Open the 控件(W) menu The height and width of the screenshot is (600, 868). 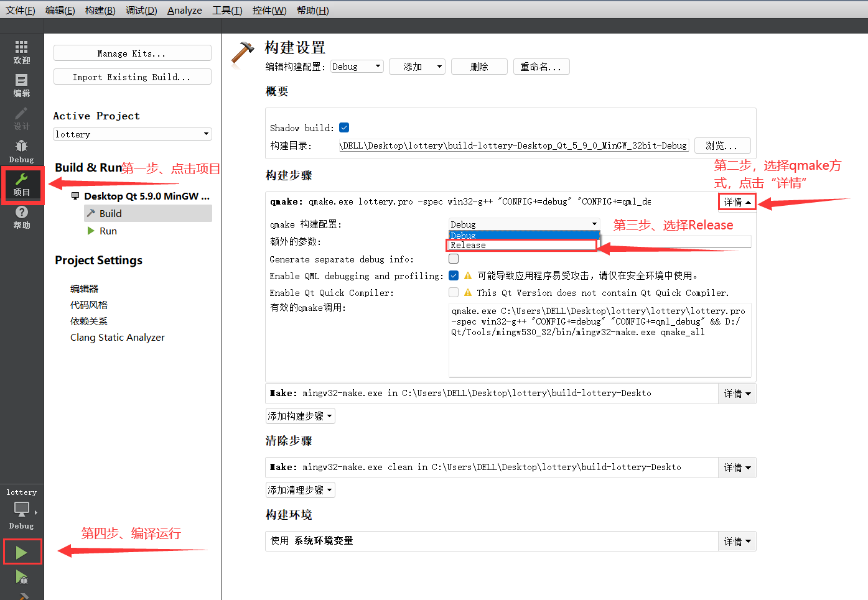pos(269,11)
